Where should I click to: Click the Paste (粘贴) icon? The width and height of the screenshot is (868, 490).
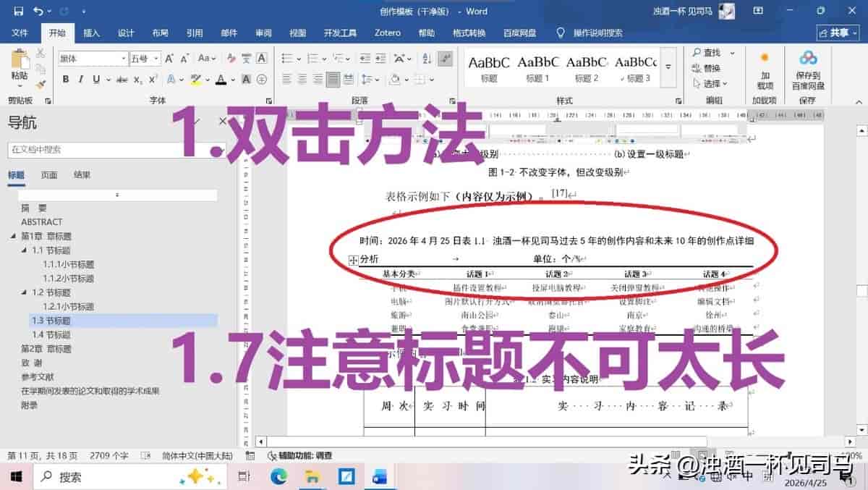tap(20, 61)
